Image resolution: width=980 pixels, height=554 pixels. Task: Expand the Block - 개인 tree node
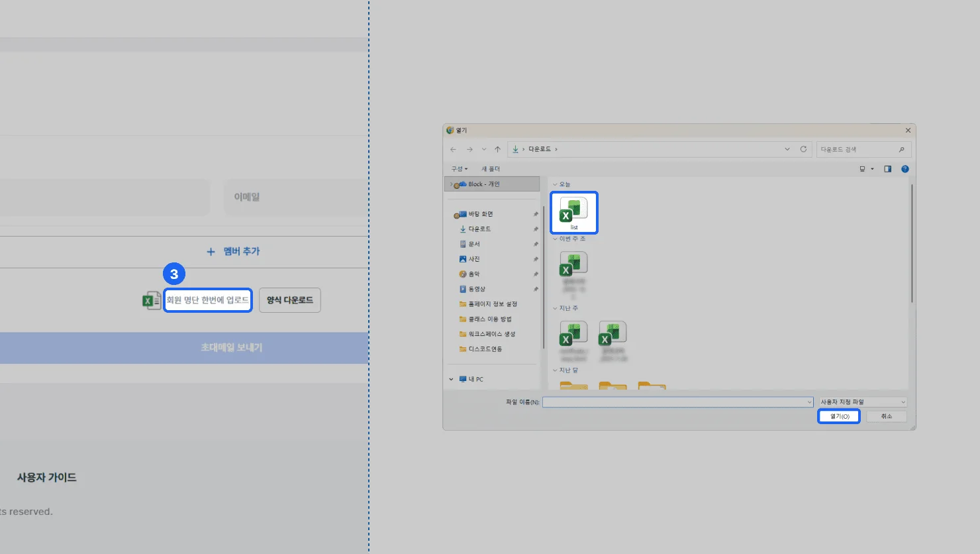451,184
